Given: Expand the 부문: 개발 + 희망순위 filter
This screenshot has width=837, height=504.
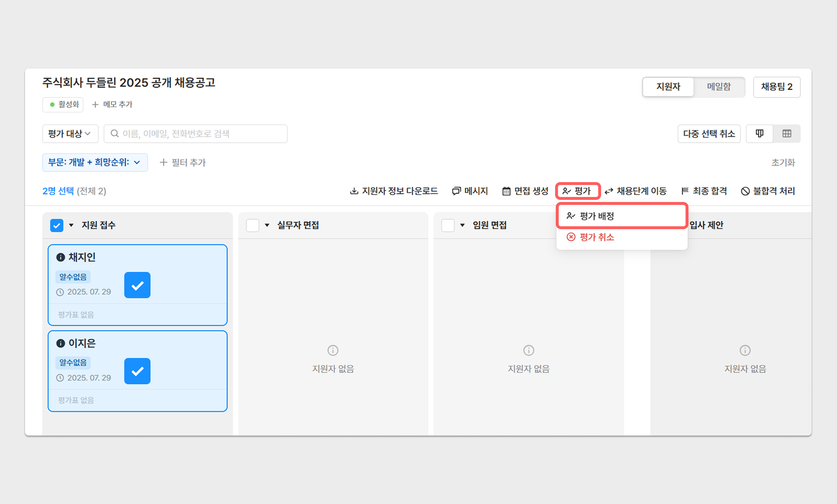Looking at the screenshot, I should click(95, 162).
